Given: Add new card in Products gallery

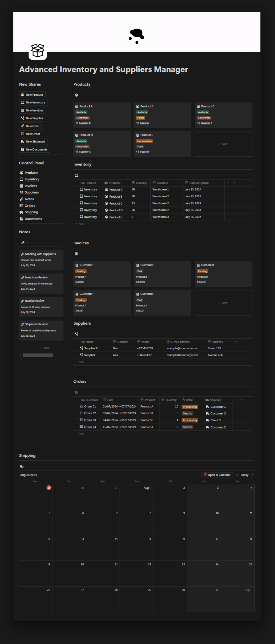Looking at the screenshot, I should (223, 144).
